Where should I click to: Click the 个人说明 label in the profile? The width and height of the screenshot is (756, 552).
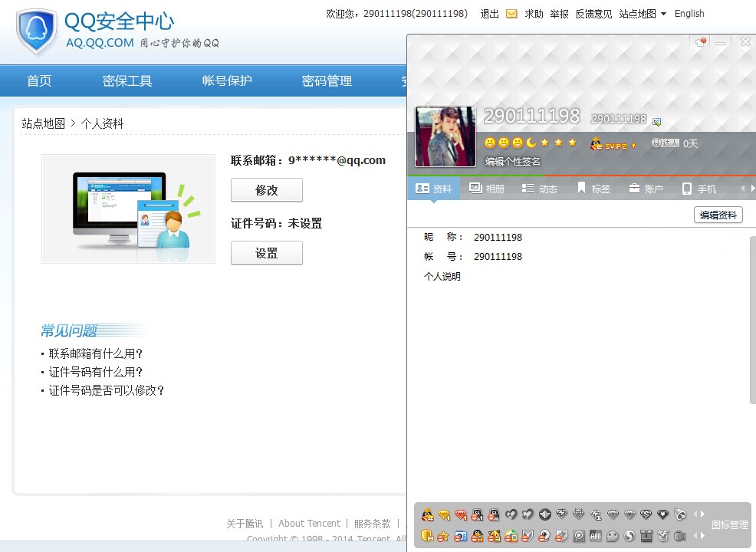(x=442, y=276)
